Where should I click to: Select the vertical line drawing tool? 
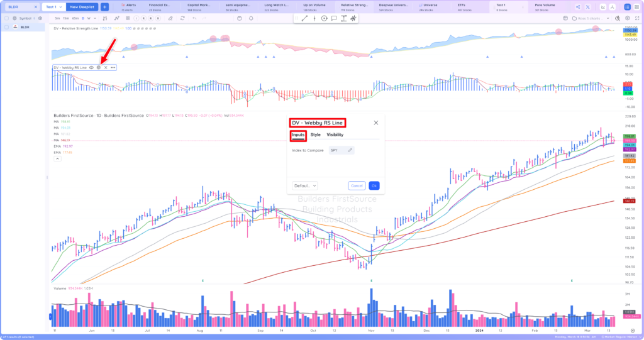(x=314, y=18)
